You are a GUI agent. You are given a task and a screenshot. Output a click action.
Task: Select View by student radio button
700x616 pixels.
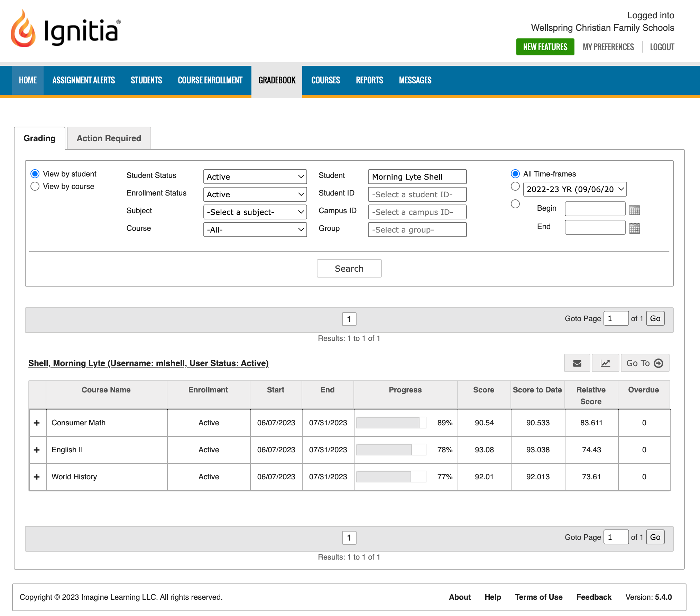35,174
